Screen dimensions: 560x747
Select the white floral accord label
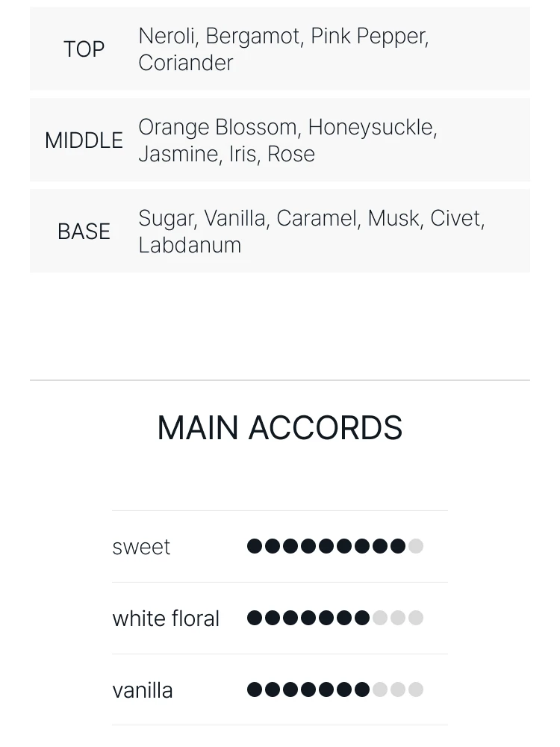[x=166, y=619]
